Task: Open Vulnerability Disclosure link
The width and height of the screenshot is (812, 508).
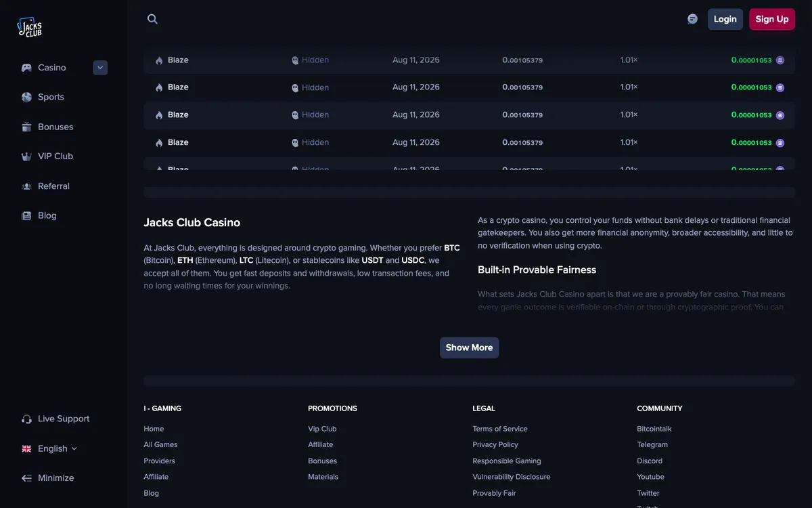Action: tap(512, 477)
